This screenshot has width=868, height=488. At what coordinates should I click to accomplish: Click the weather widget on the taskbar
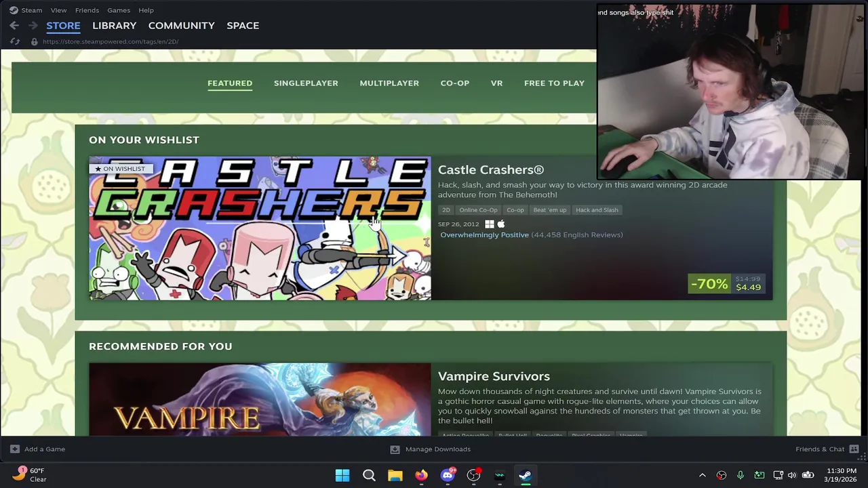(x=30, y=474)
